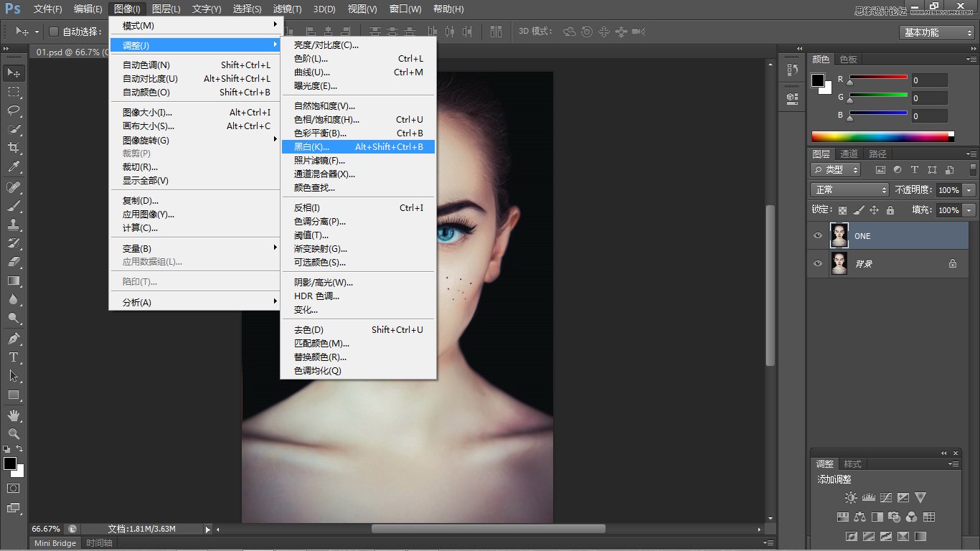Hide the ONE layer
This screenshot has height=551, width=980.
[x=817, y=235]
